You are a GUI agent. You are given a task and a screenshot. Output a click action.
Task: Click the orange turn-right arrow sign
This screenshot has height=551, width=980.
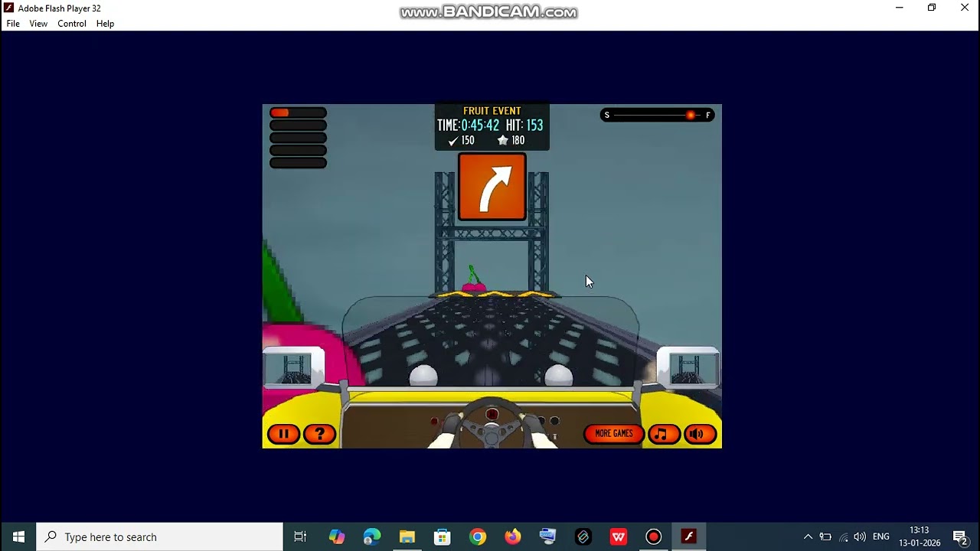(x=492, y=187)
